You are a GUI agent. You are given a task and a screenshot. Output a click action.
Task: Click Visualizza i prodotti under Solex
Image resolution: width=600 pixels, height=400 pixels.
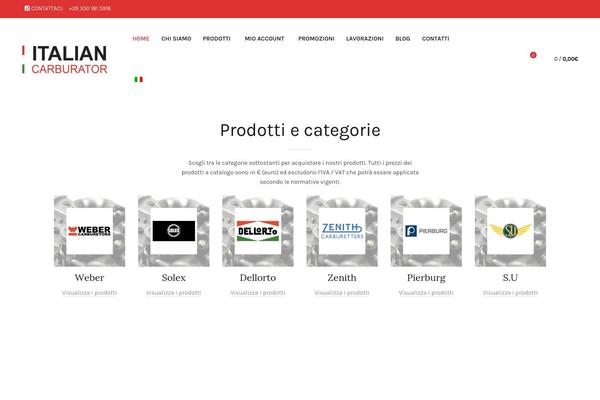click(x=174, y=293)
